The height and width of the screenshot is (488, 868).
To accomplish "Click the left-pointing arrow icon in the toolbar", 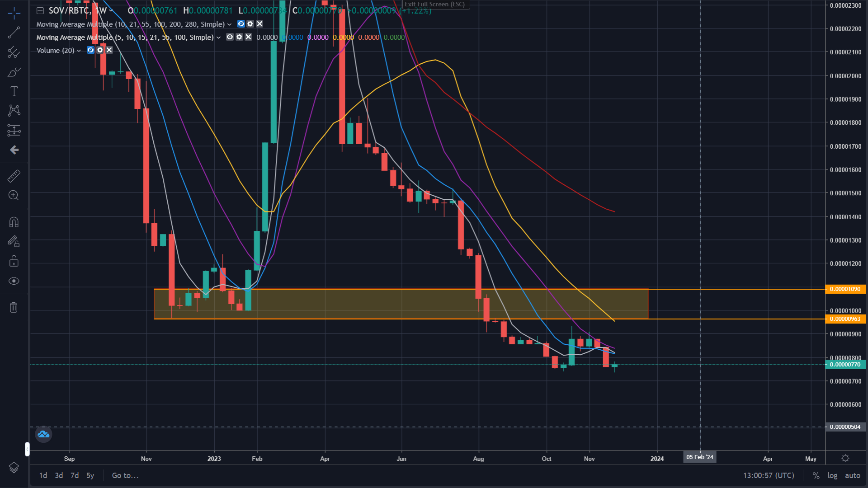I will pos(14,150).
